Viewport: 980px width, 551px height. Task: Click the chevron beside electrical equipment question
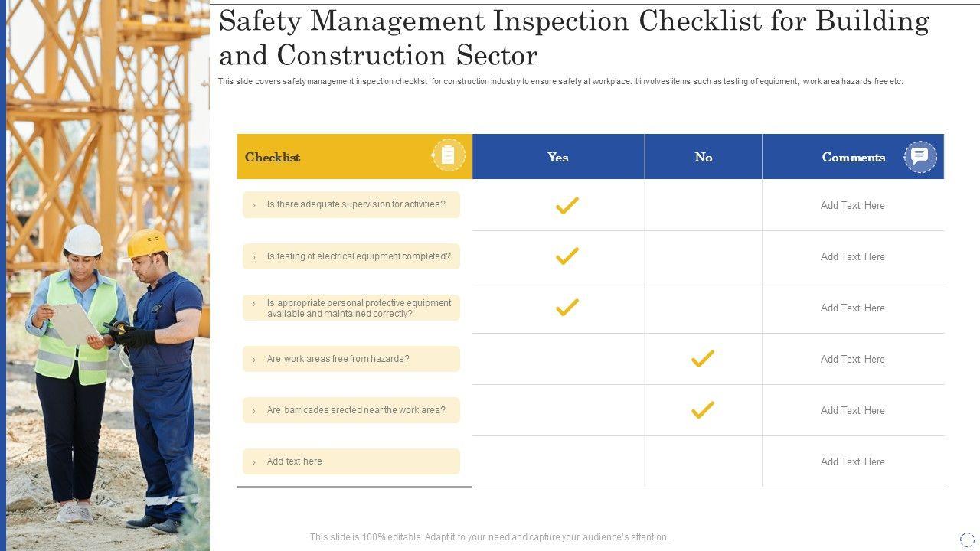click(254, 257)
